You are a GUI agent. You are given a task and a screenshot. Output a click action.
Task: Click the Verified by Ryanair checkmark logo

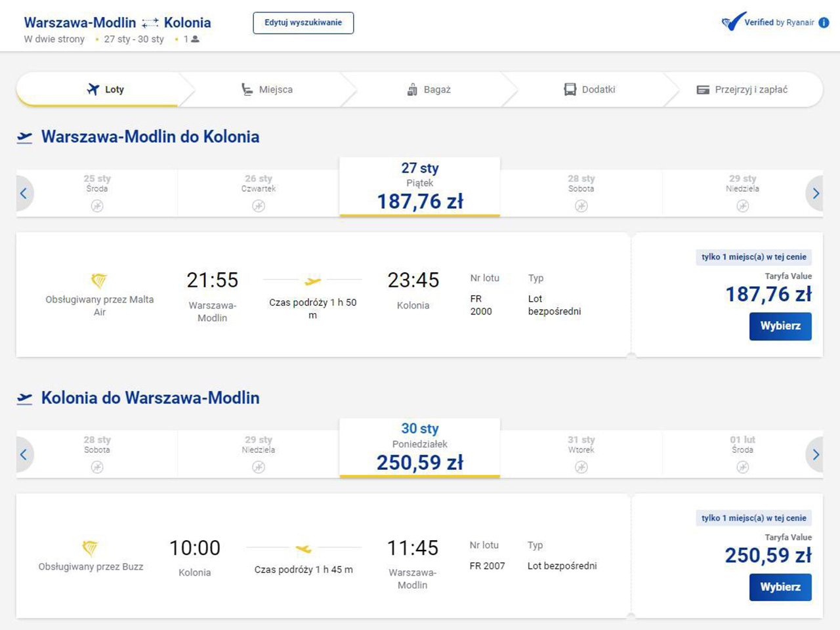click(x=733, y=22)
